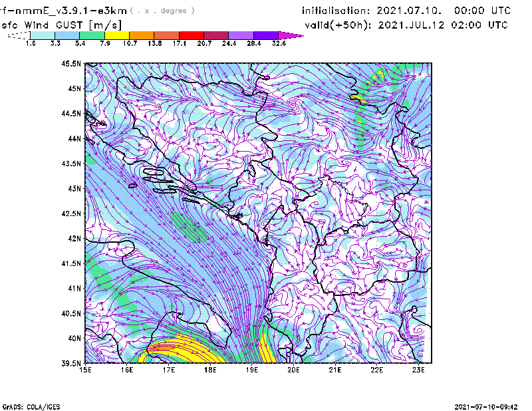Click the 20E longitude label
The image size is (532, 411).
[293, 370]
